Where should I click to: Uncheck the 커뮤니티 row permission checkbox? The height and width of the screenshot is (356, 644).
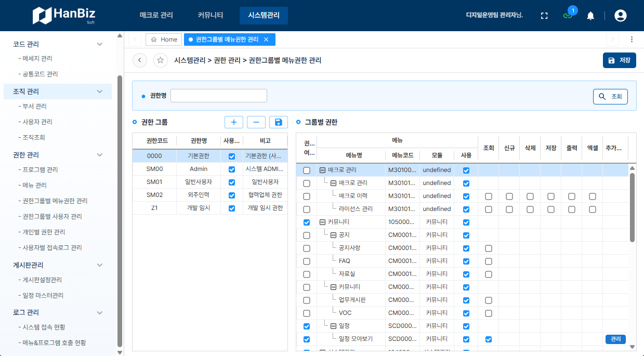tap(306, 222)
